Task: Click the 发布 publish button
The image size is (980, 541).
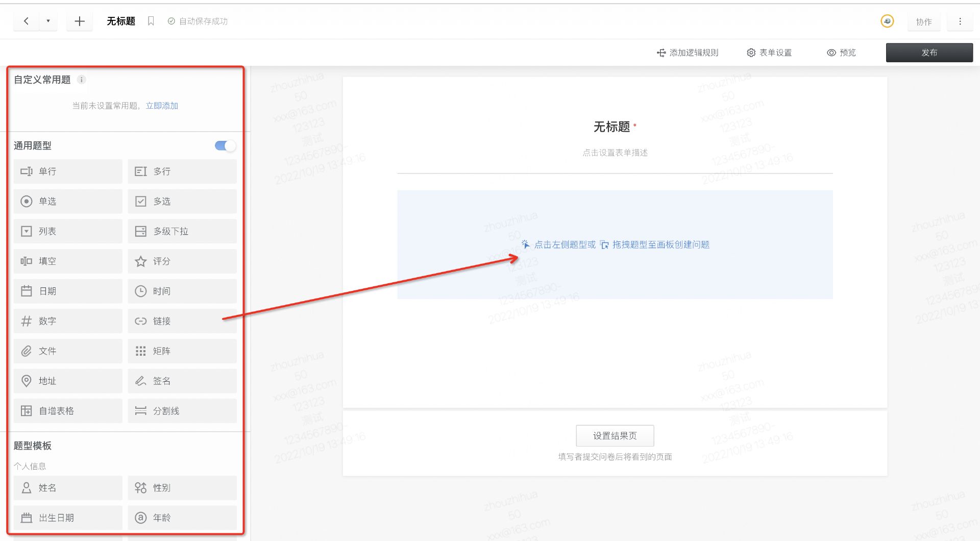Action: click(929, 53)
